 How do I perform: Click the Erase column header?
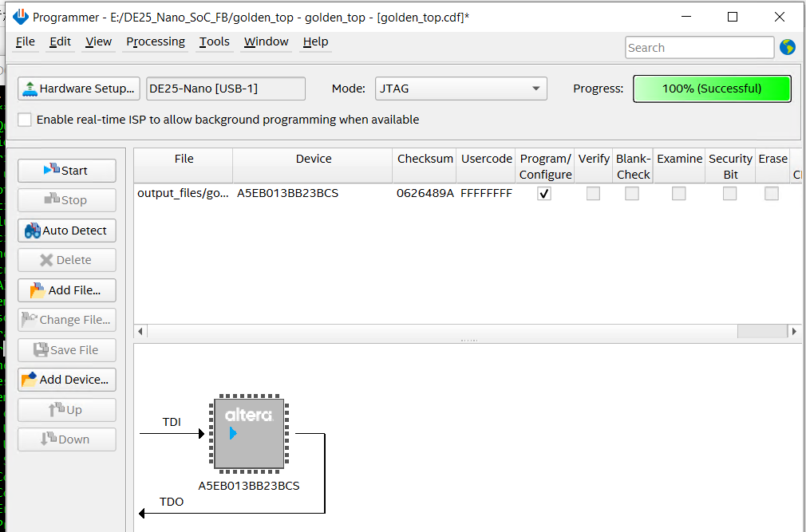[x=772, y=166]
